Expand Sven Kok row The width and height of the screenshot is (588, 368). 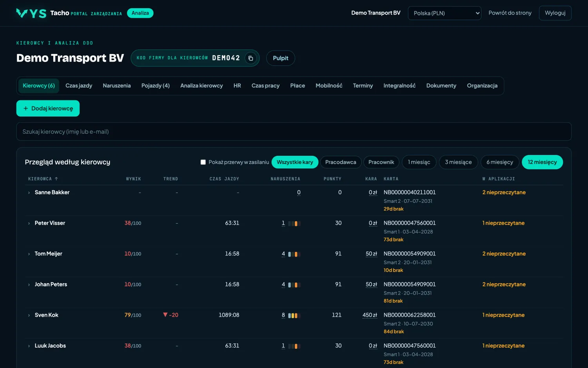(29, 315)
